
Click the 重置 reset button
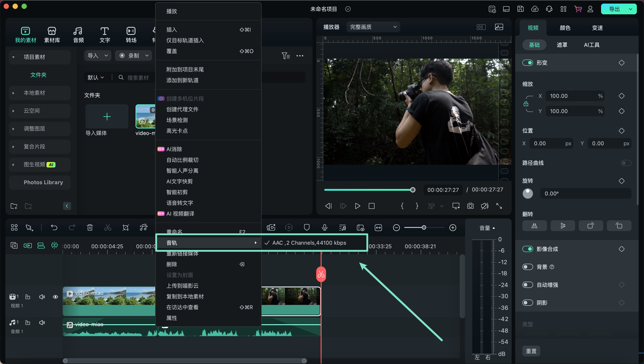coord(531,351)
